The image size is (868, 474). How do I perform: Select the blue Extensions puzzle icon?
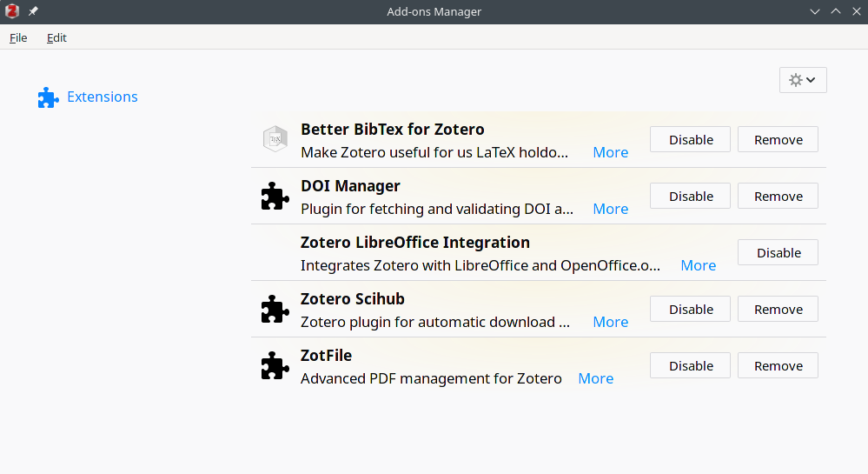(49, 97)
